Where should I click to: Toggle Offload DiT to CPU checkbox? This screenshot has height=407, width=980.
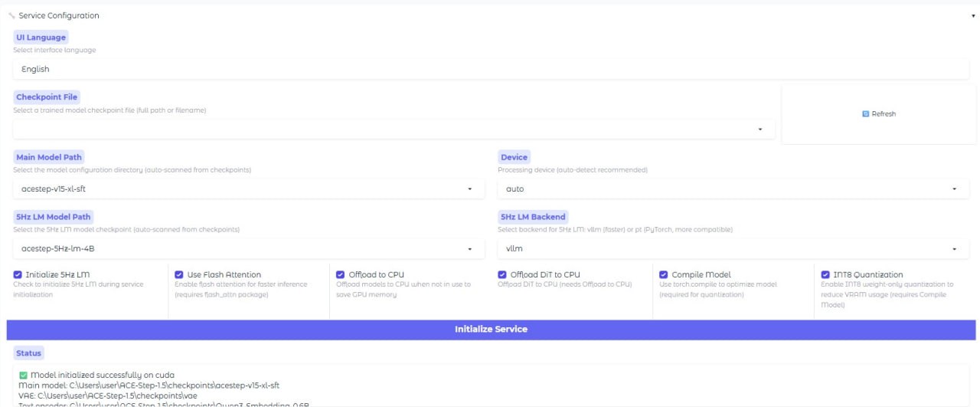coord(502,274)
